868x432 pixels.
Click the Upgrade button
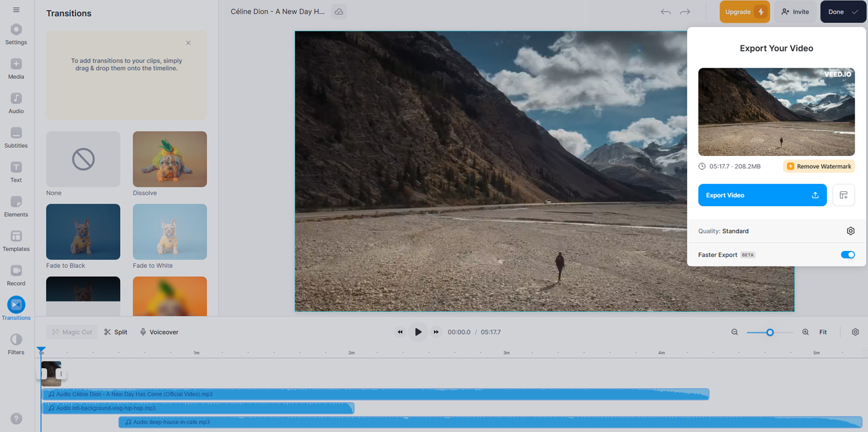tap(745, 12)
